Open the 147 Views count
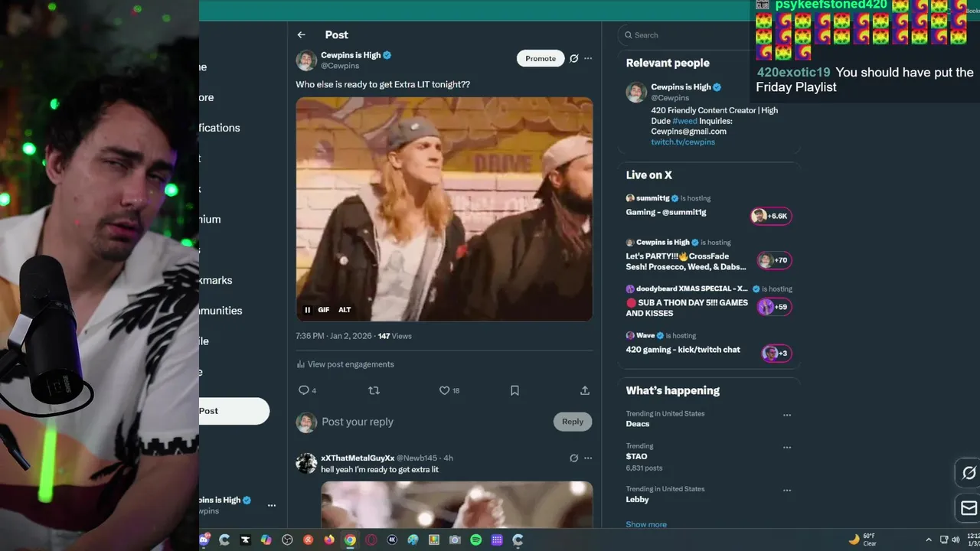Screen dimensions: 980x551 [x=394, y=336]
